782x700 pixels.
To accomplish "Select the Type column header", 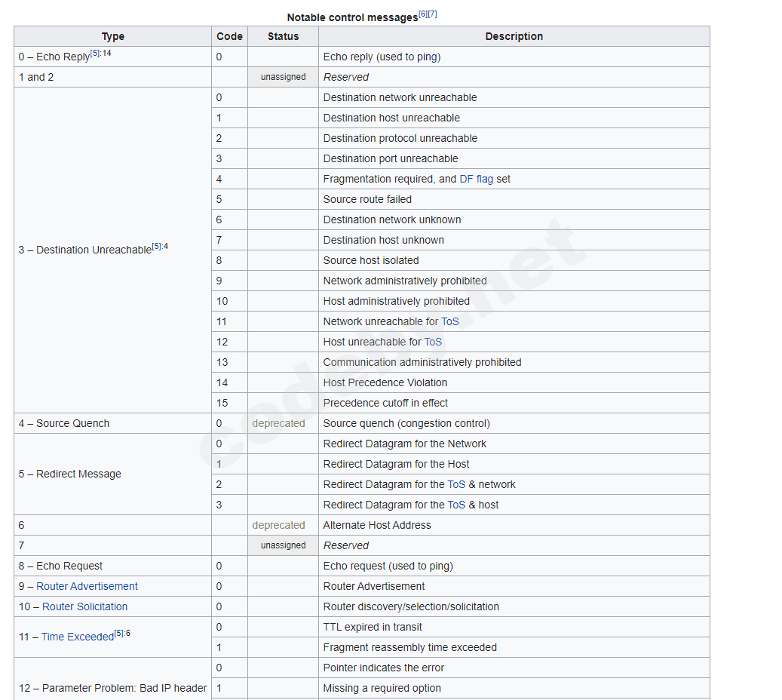I will [112, 36].
